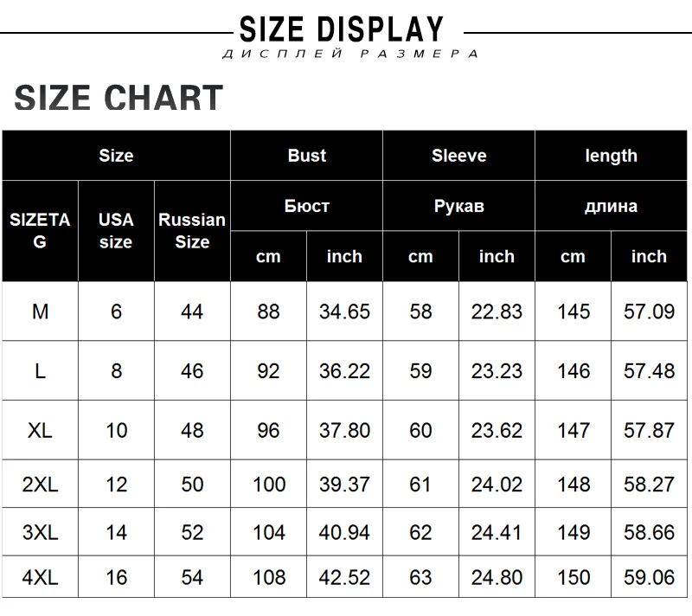Click the SIZE DISPLAY title text
The height and width of the screenshot is (616, 692).
pos(341,29)
